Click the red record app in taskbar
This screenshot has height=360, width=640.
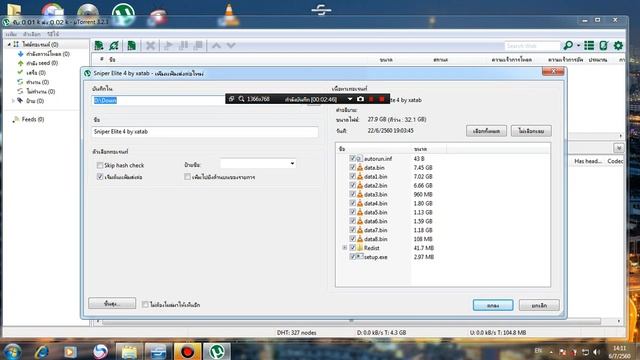187,351
